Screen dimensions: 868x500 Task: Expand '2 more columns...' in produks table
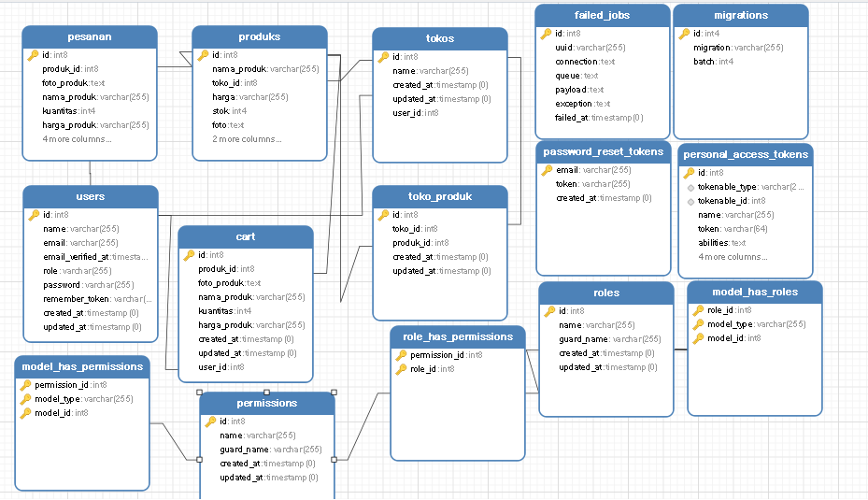(x=247, y=139)
